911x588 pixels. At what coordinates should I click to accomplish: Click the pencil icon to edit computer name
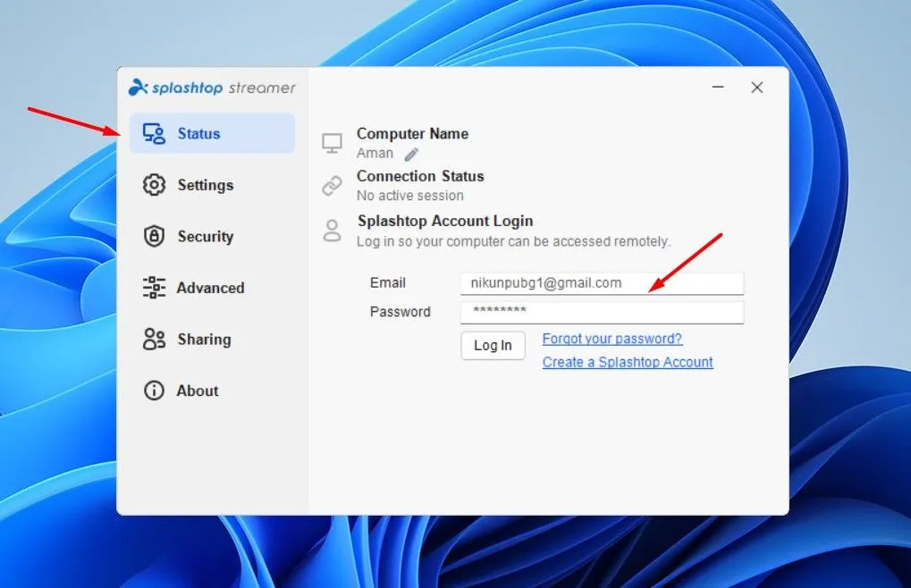pyautogui.click(x=411, y=154)
